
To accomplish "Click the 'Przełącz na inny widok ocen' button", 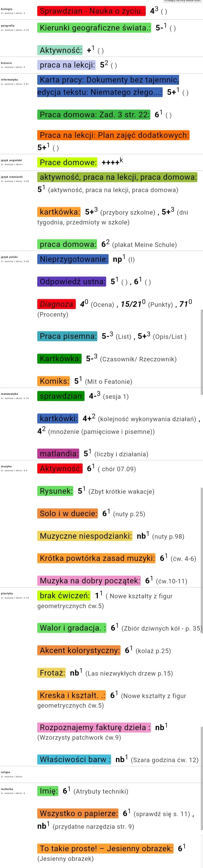I will coord(182,1).
